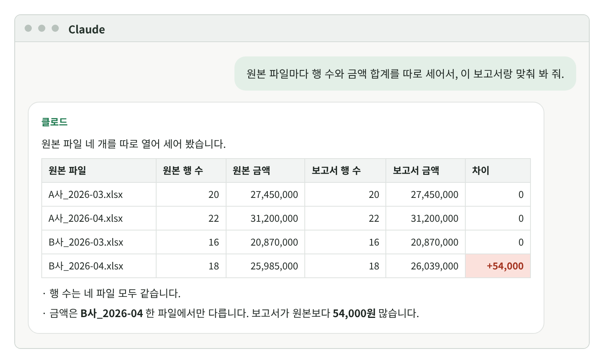This screenshot has height=364, width=604.
Task: Click the 원본 금액 column header
Action: point(265,170)
